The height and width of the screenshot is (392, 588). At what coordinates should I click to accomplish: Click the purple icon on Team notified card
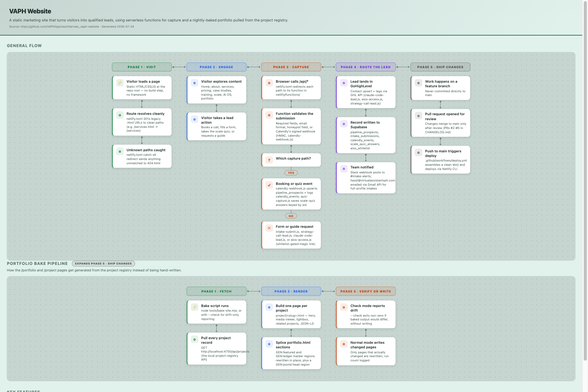(344, 168)
